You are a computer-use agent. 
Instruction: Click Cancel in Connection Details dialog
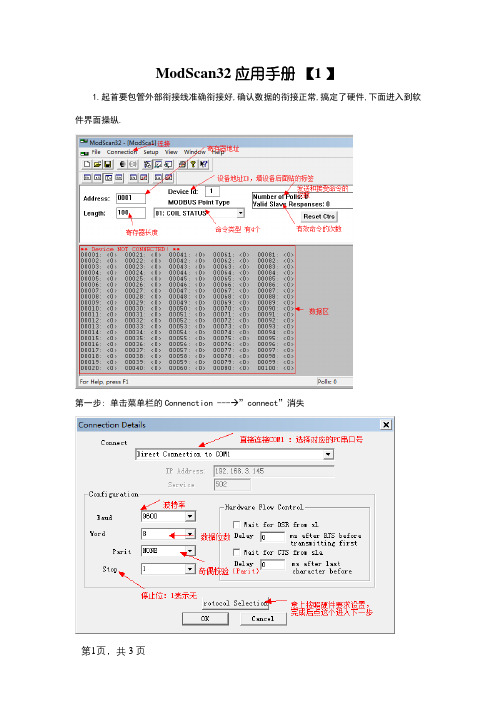(263, 619)
